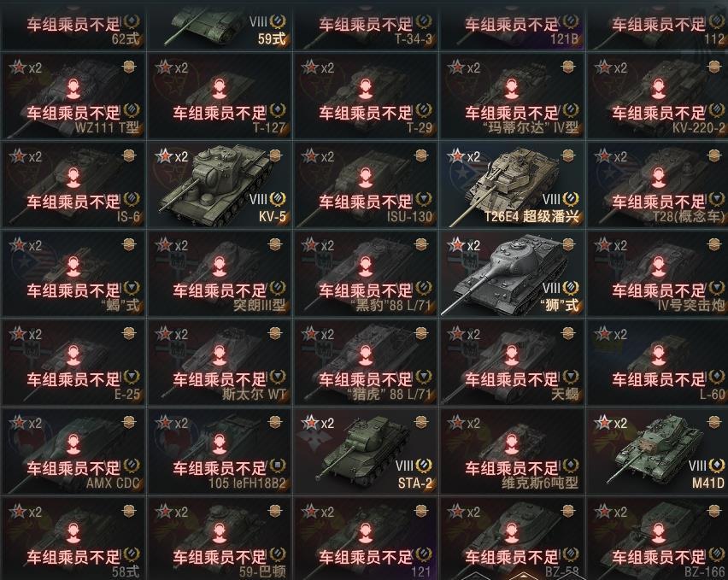Choose the "狮"式 heavy tank

[512, 273]
